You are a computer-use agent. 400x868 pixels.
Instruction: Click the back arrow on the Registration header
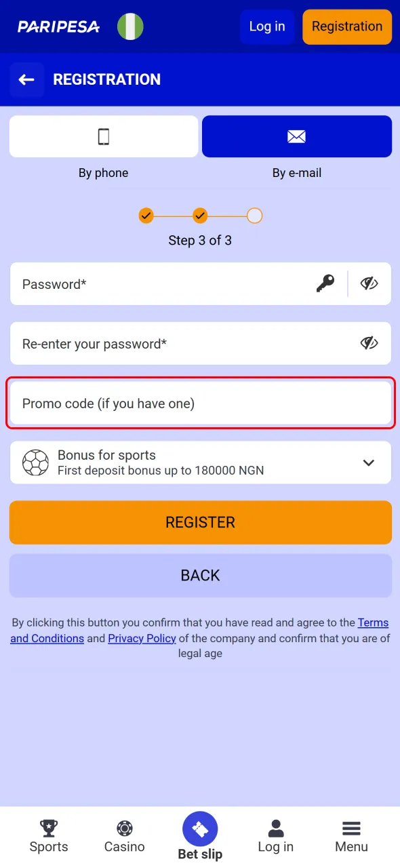pos(26,79)
